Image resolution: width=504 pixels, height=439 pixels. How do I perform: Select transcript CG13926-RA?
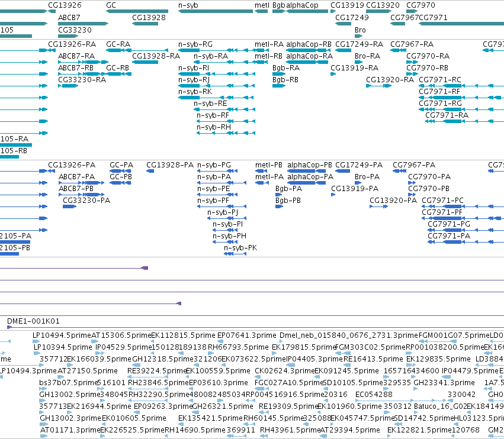72,44
